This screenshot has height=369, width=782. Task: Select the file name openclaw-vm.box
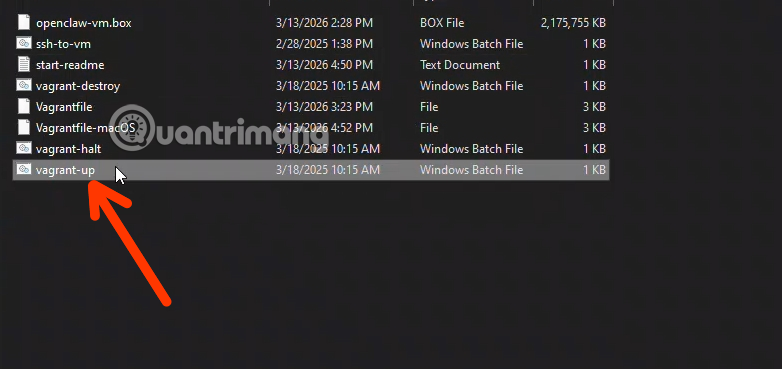pos(84,23)
